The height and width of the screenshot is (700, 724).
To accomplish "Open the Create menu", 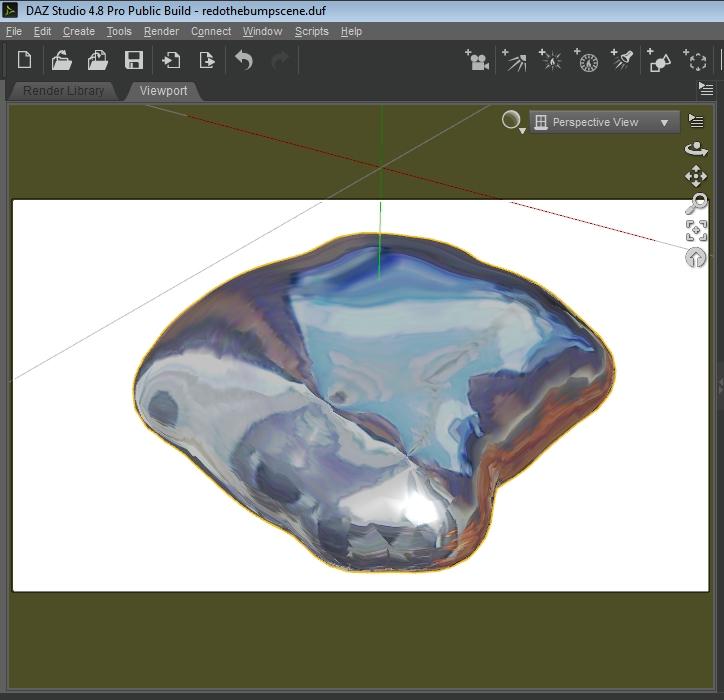I will coord(79,31).
